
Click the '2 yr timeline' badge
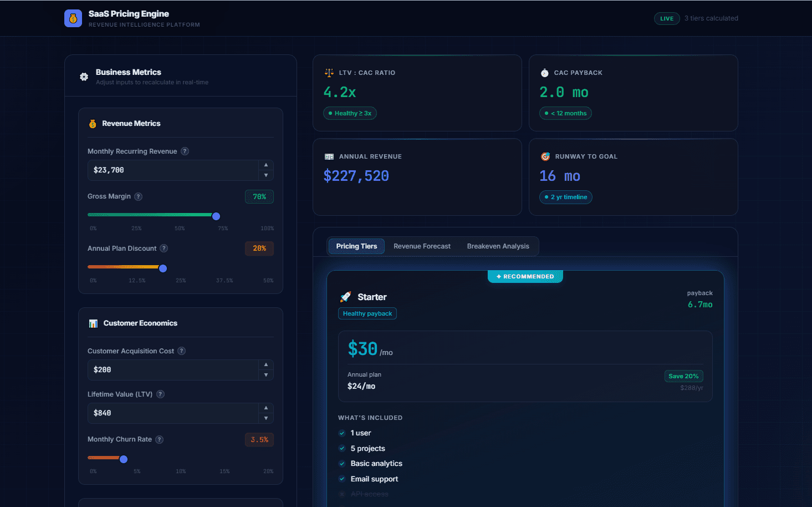tap(566, 197)
